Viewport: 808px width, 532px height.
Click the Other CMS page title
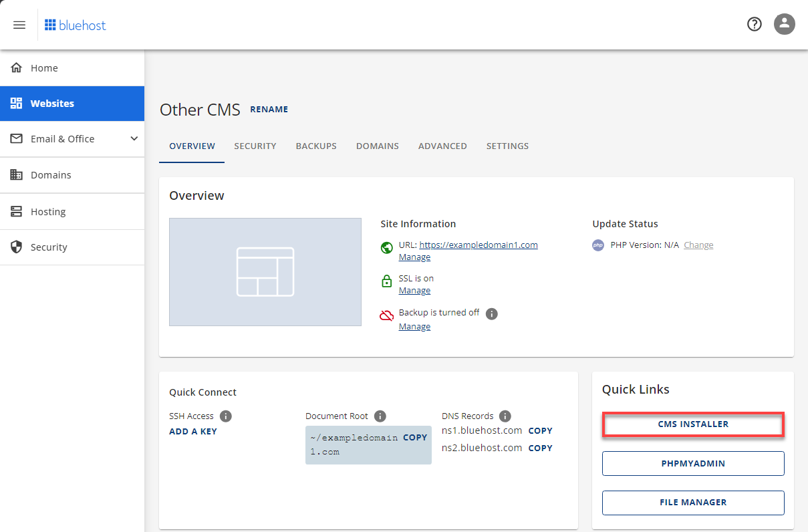pyautogui.click(x=200, y=110)
